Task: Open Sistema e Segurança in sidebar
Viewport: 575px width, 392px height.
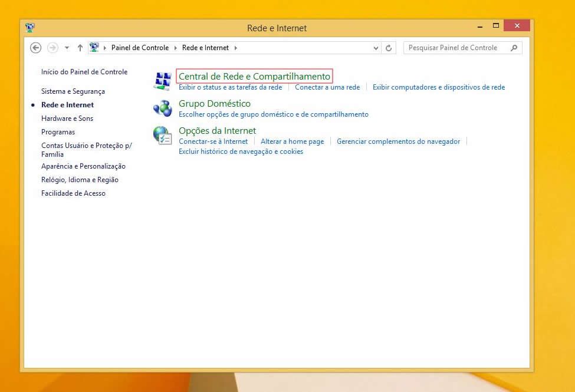Action: [x=73, y=91]
